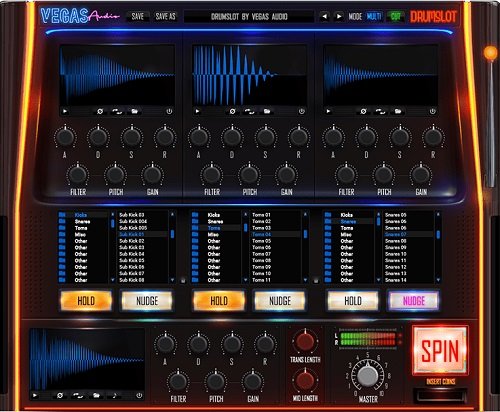Click phase invert icon in first slot

(x=100, y=111)
